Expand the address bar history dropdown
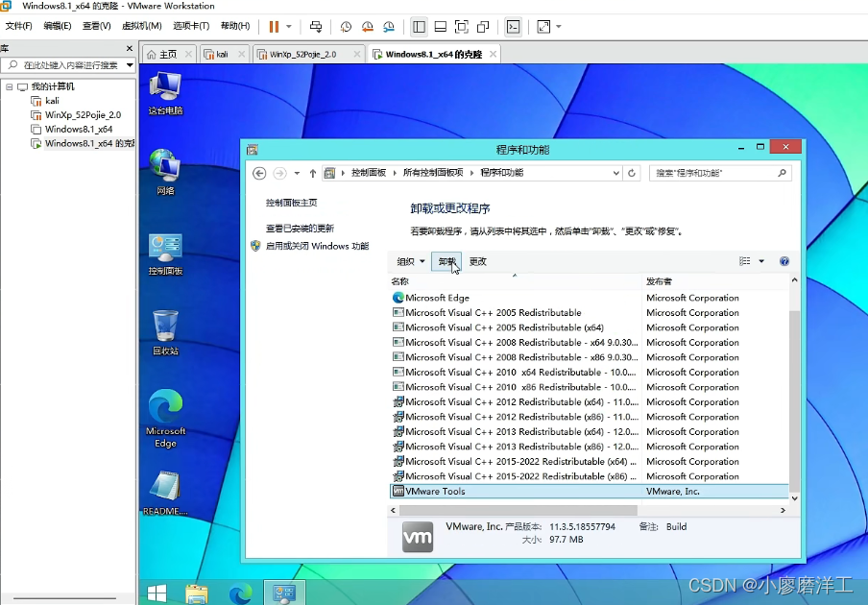868x605 pixels. 615,173
